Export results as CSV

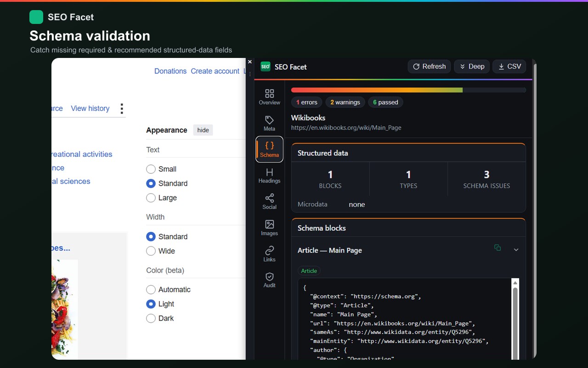tap(509, 67)
